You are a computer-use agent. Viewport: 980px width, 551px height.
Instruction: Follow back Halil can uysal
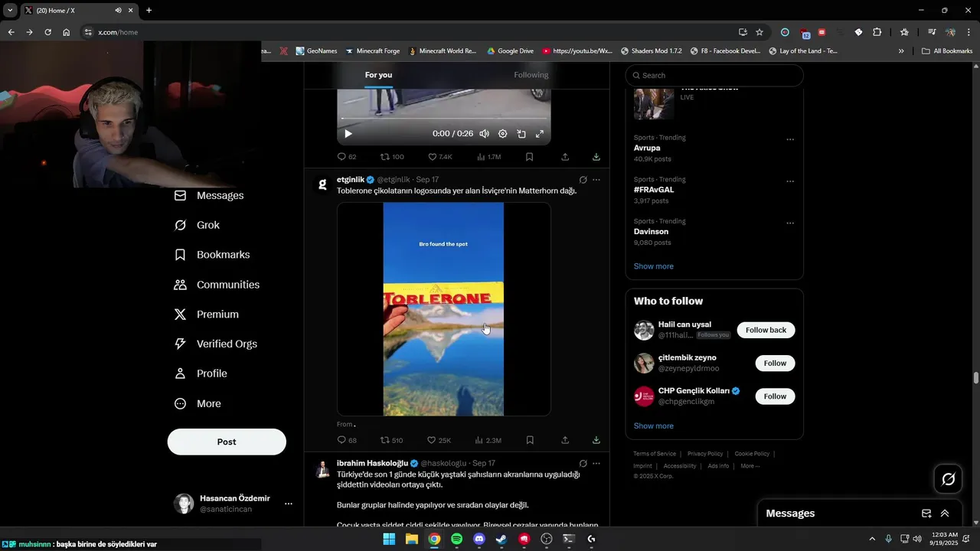(x=766, y=330)
